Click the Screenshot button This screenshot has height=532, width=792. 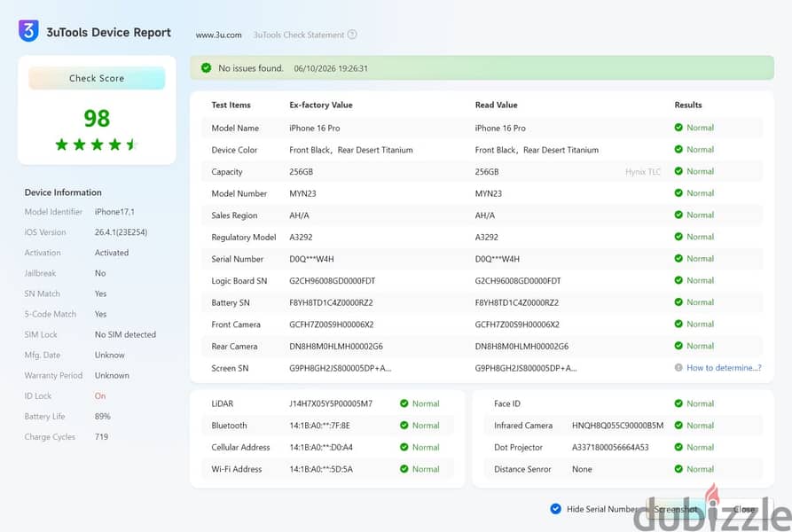coord(676,509)
